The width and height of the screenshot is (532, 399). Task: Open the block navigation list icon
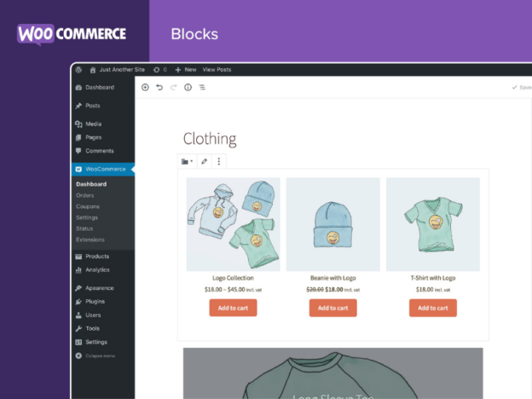203,87
